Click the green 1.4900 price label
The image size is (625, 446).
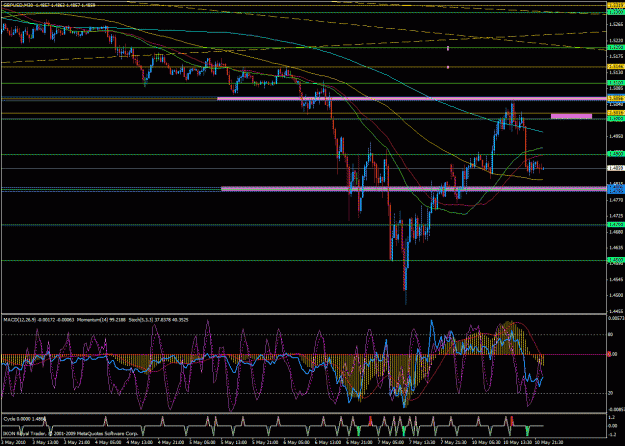click(615, 154)
